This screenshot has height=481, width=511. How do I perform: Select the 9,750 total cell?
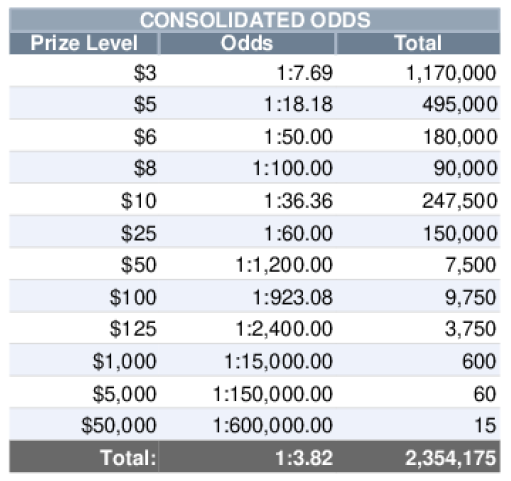[x=418, y=297]
